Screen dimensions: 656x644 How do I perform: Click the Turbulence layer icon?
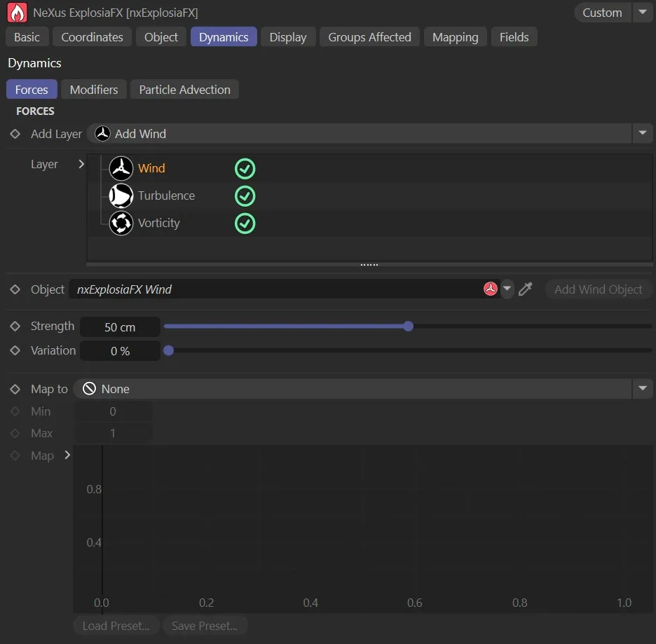(121, 196)
